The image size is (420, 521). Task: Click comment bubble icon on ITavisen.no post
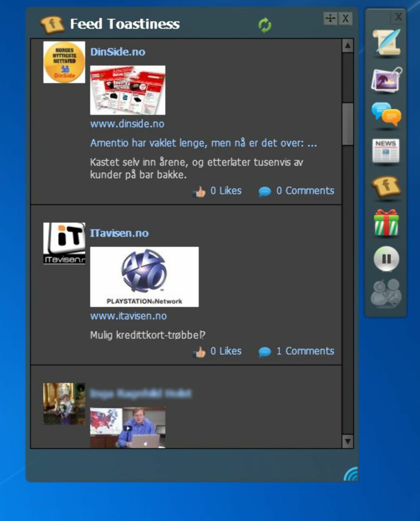[x=264, y=352]
